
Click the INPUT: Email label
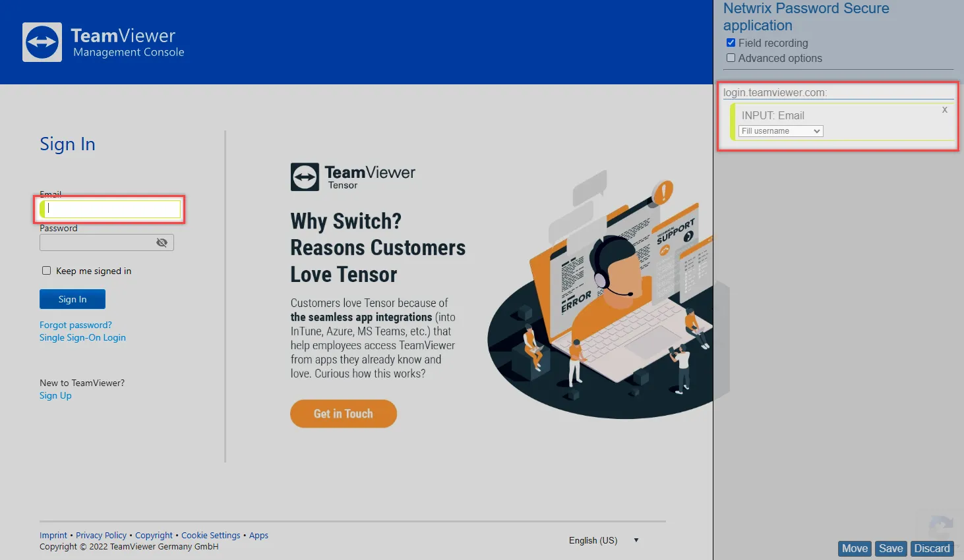[x=773, y=115]
